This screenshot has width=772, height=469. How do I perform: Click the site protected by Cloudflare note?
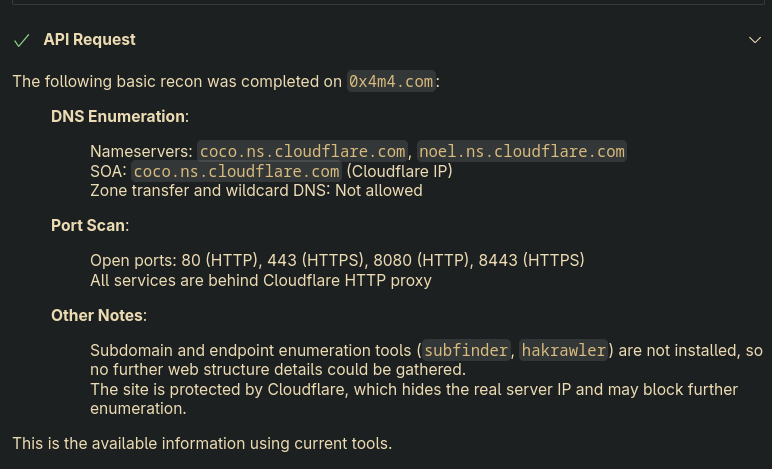pyautogui.click(x=414, y=389)
